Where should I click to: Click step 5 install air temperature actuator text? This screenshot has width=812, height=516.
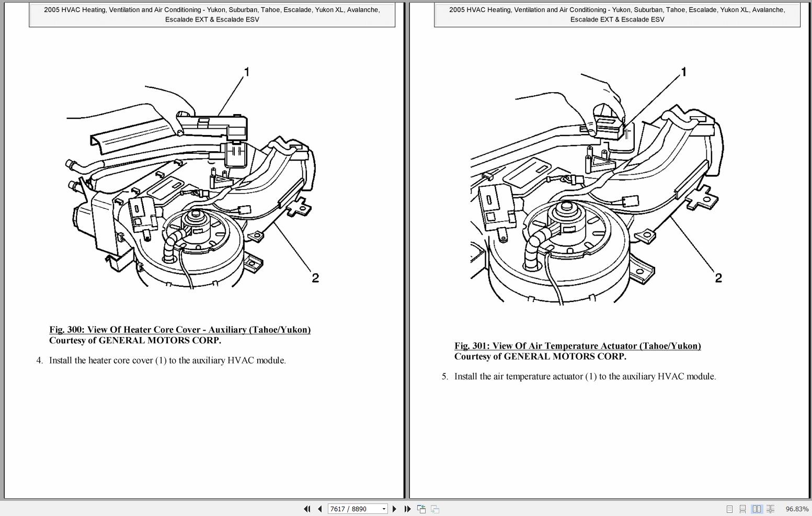pos(585,377)
